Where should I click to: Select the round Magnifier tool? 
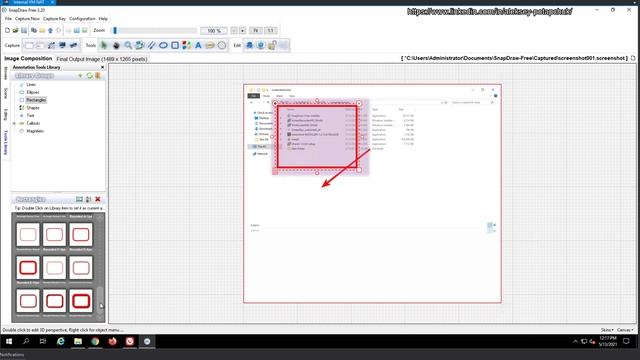tap(222, 45)
